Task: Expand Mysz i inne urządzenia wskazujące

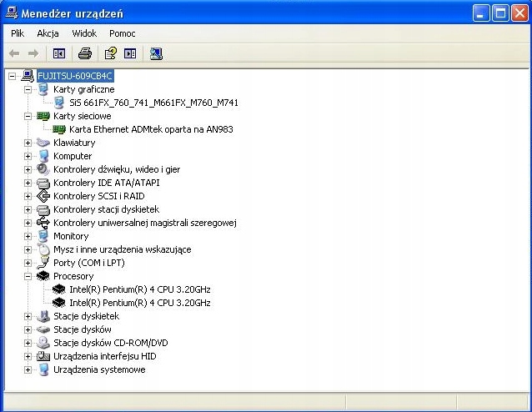Action: tap(28, 249)
